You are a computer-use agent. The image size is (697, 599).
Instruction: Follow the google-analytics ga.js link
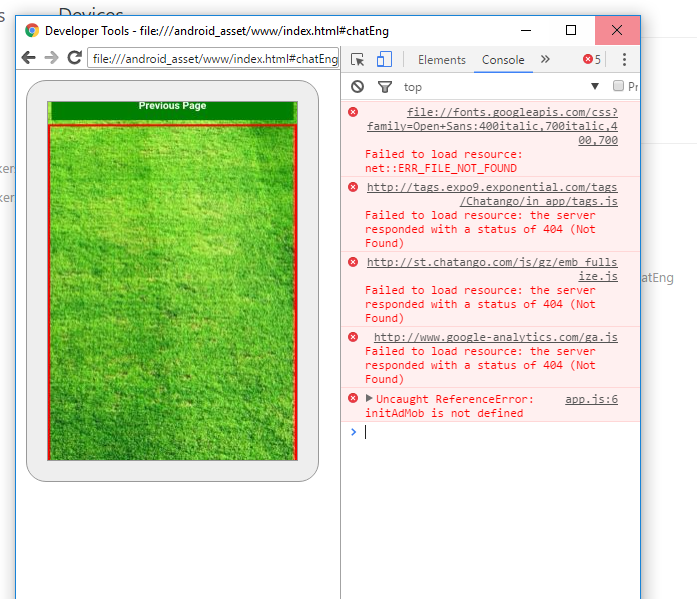coord(495,337)
